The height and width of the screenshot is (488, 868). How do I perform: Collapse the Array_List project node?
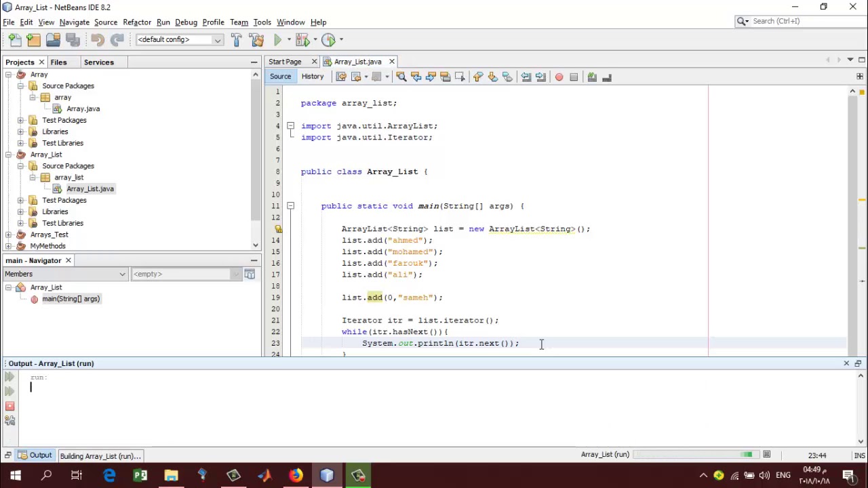point(8,155)
